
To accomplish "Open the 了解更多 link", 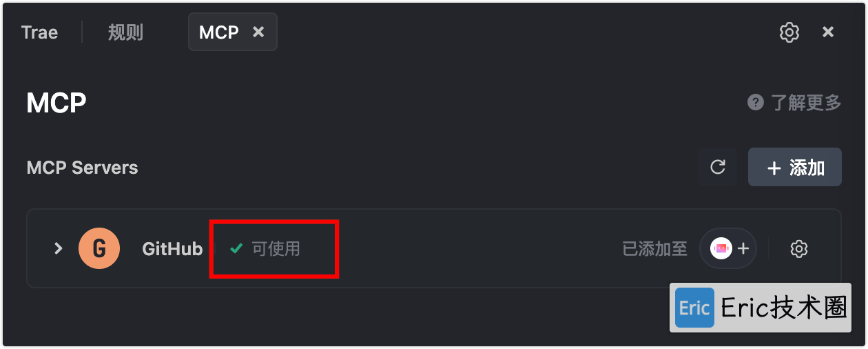I will (805, 103).
